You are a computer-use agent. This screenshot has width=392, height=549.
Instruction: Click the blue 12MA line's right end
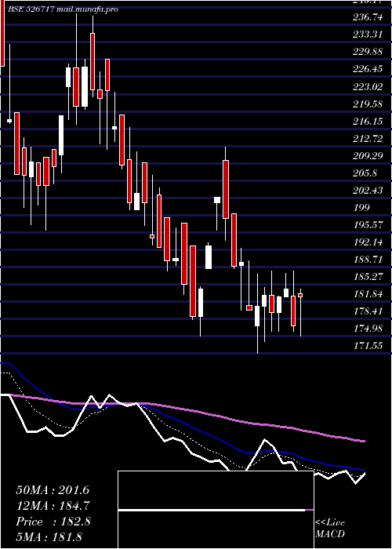click(x=364, y=470)
